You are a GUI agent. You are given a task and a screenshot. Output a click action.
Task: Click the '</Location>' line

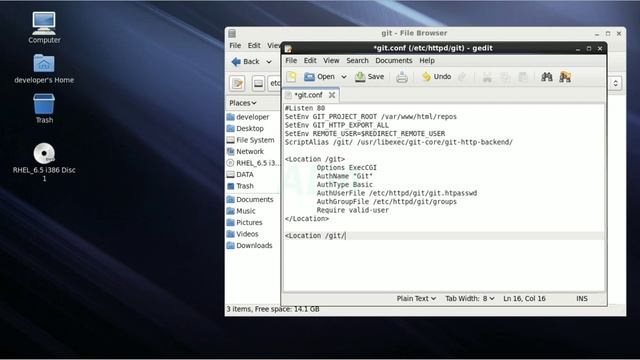coord(307,219)
